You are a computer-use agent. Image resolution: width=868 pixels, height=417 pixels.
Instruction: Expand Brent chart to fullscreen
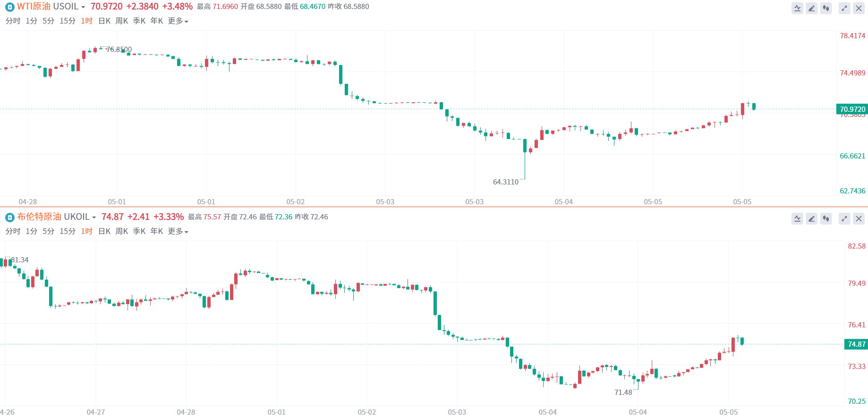pos(844,218)
